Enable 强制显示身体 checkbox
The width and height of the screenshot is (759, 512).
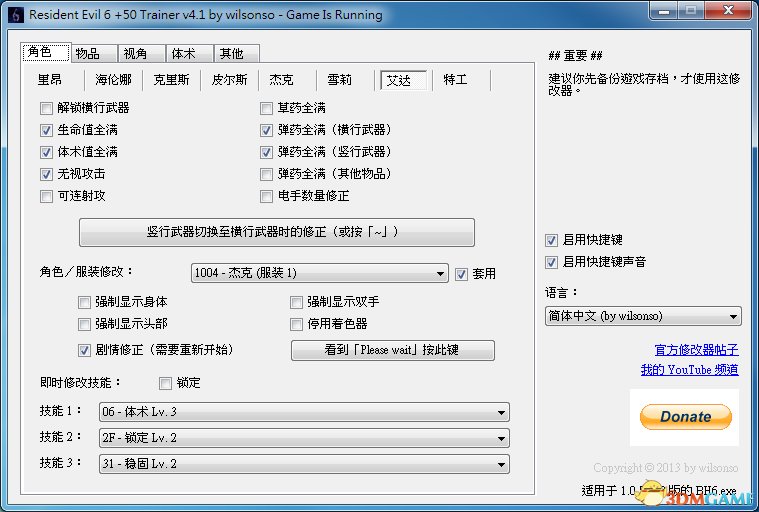[x=84, y=302]
